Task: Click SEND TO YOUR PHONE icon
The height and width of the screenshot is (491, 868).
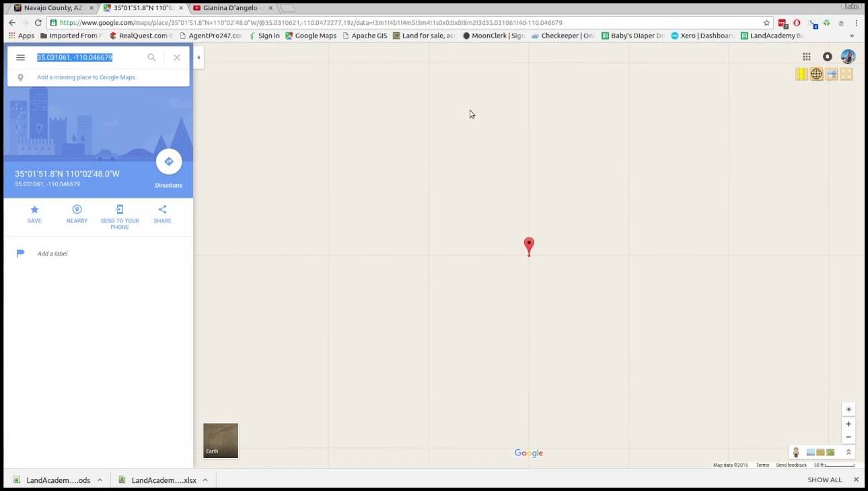Action: click(x=120, y=210)
